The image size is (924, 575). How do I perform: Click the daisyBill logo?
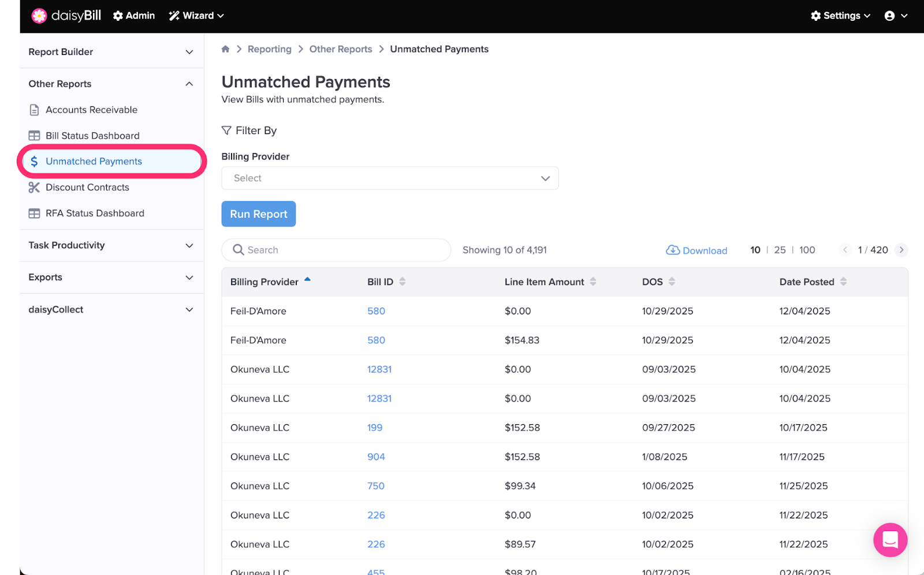tap(66, 16)
